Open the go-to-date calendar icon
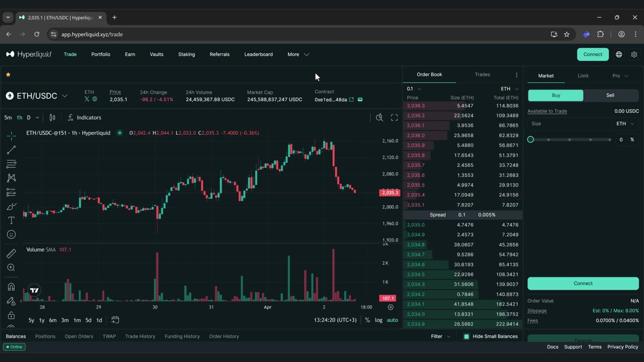 click(115, 320)
